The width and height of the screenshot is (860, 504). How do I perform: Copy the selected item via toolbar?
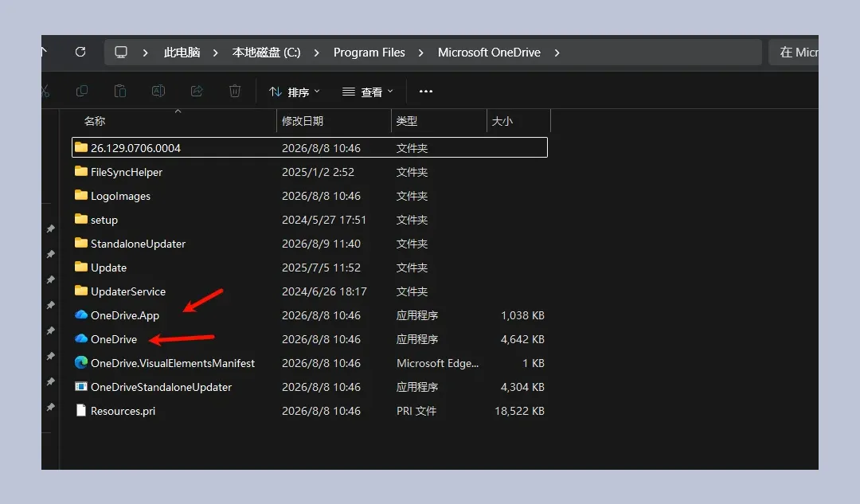coord(82,91)
